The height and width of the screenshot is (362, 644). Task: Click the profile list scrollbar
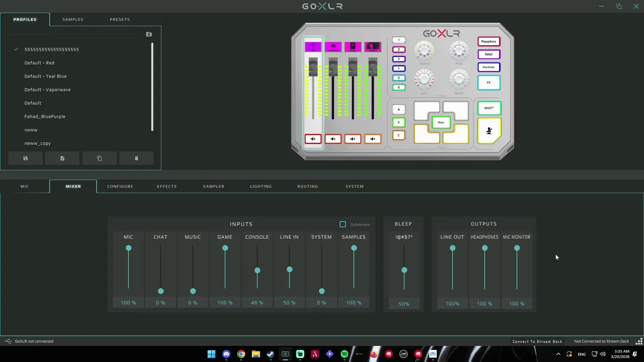point(152,87)
